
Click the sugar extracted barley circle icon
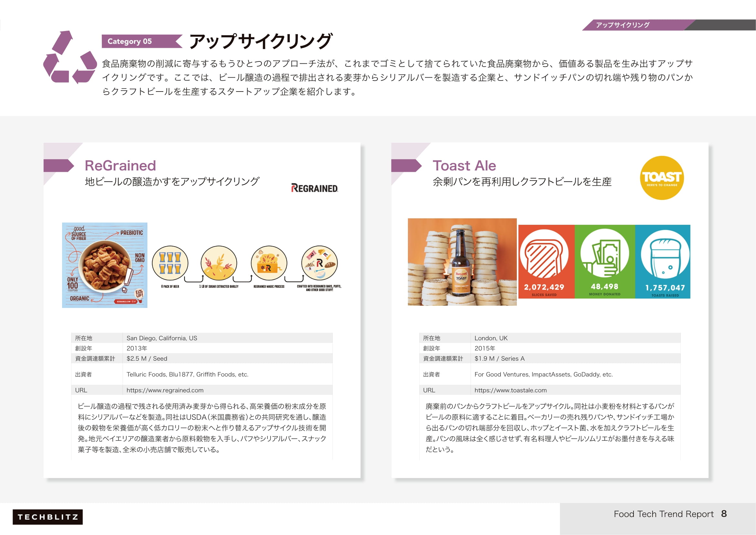click(x=218, y=263)
